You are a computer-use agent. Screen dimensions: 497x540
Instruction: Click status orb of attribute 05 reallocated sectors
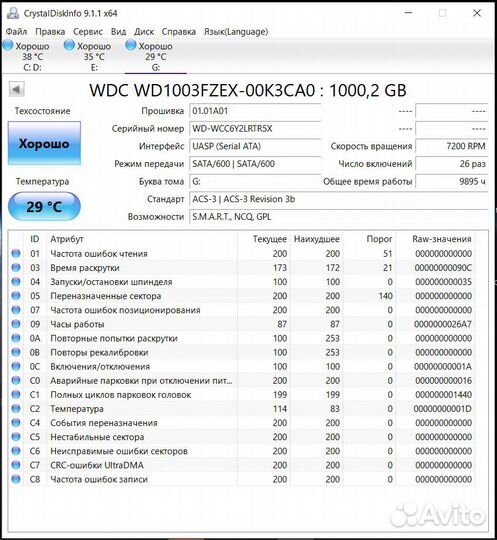click(16, 296)
